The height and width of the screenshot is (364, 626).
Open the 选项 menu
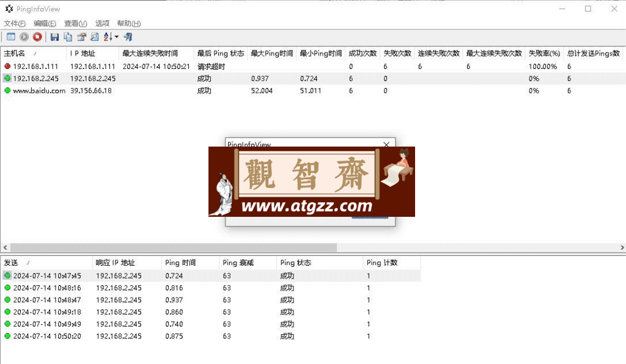click(102, 24)
